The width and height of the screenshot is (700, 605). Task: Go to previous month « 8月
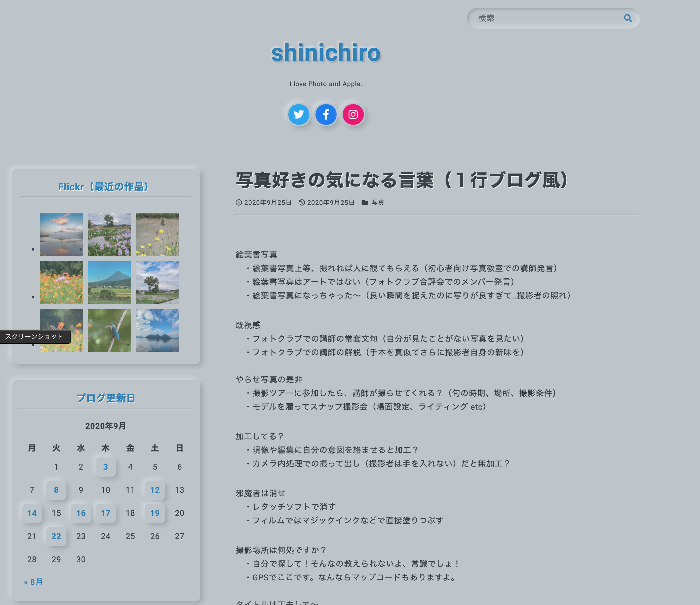pos(33,582)
